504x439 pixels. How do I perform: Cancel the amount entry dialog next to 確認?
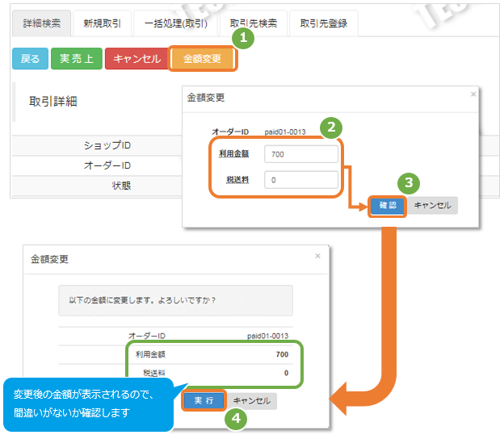tap(432, 206)
